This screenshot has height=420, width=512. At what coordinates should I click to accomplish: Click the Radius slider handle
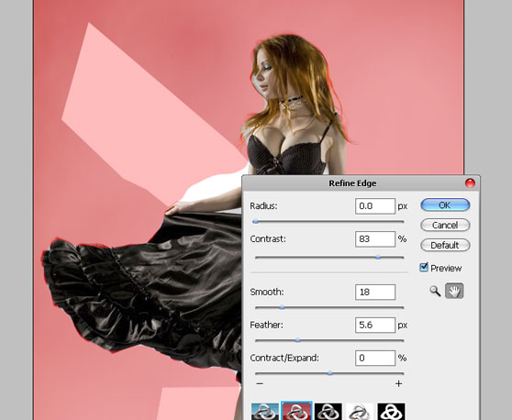[x=256, y=222]
